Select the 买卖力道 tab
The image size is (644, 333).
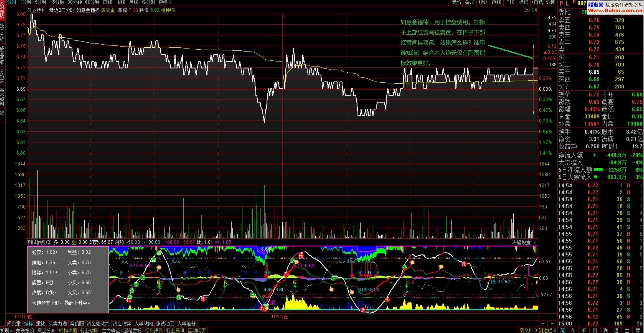click(x=58, y=324)
